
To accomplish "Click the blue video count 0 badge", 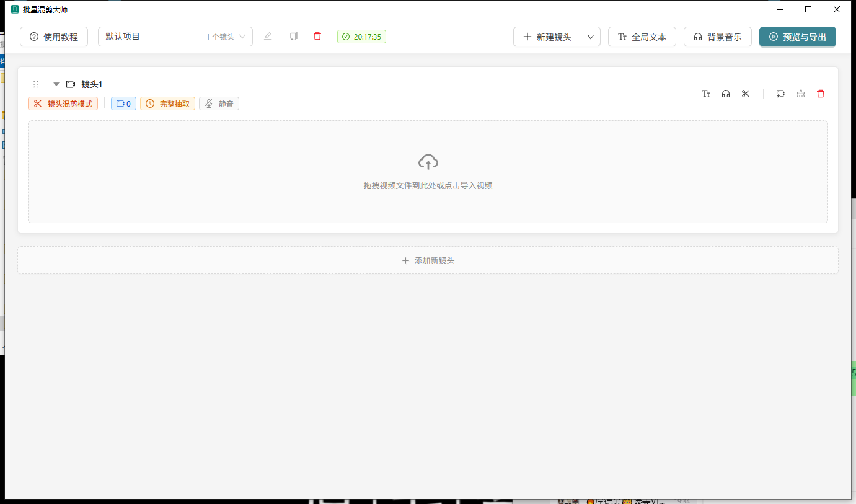I will (x=123, y=104).
